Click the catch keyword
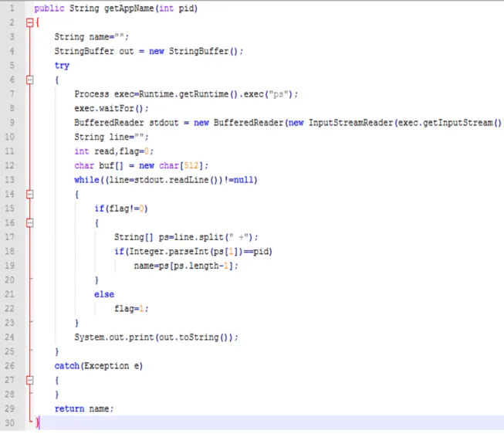 [67, 366]
